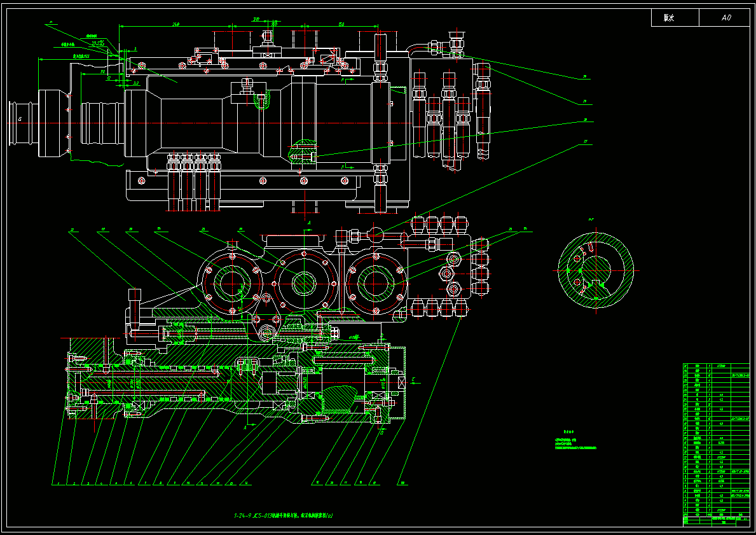Select the "A0" sheet size cell
The width and height of the screenshot is (756, 535).
(x=725, y=17)
